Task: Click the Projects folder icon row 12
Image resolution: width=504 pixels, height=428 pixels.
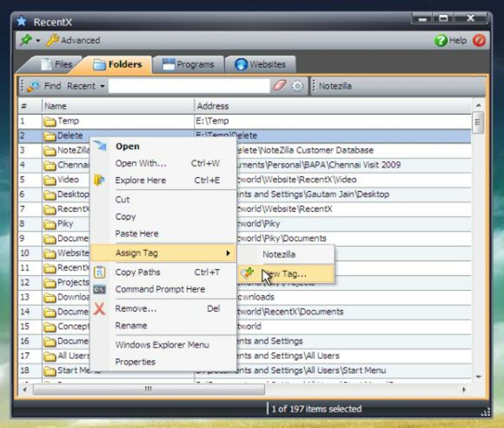Action: point(50,283)
